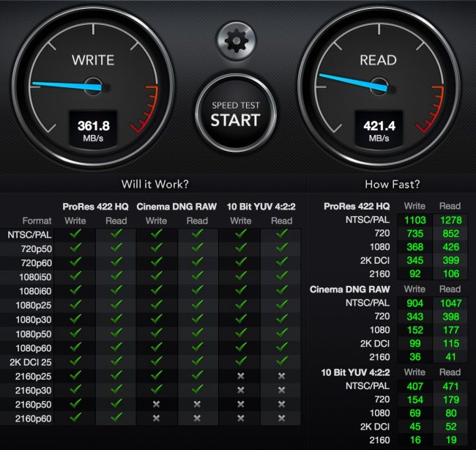Click the Speed Test Start button
Screen dimensions: 476x450
[236, 114]
